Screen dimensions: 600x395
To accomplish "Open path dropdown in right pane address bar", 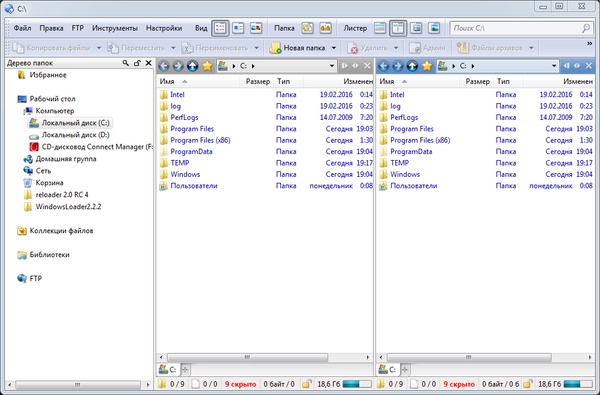I will [x=554, y=66].
